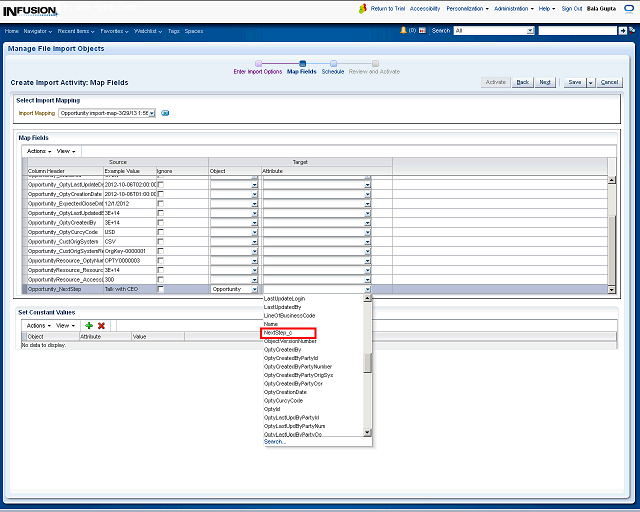Click the Schedule train step icon
The image size is (640, 512).
coord(332,63)
